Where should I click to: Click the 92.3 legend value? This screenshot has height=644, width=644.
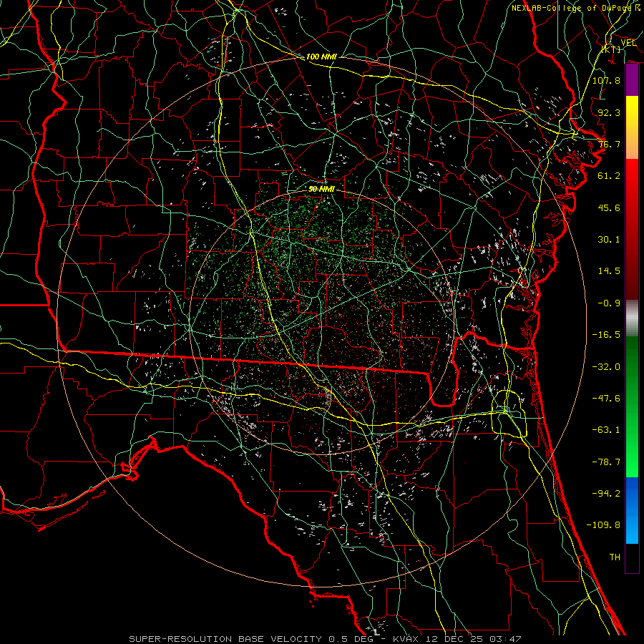pos(609,112)
